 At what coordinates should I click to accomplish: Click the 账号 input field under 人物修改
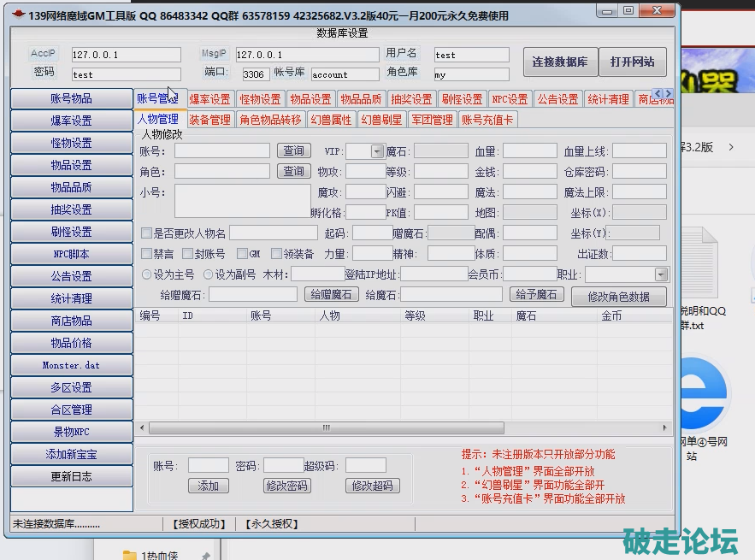click(x=221, y=151)
